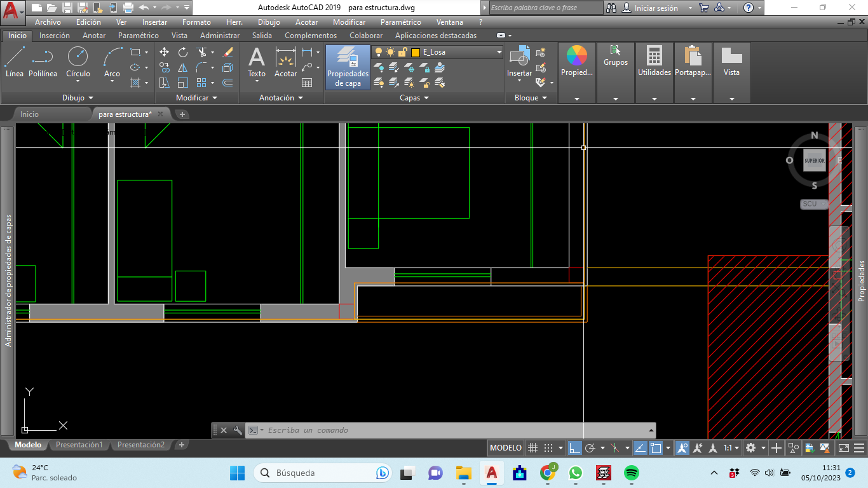Toggle grid display in status bar
The height and width of the screenshot is (488, 868).
coord(533,448)
